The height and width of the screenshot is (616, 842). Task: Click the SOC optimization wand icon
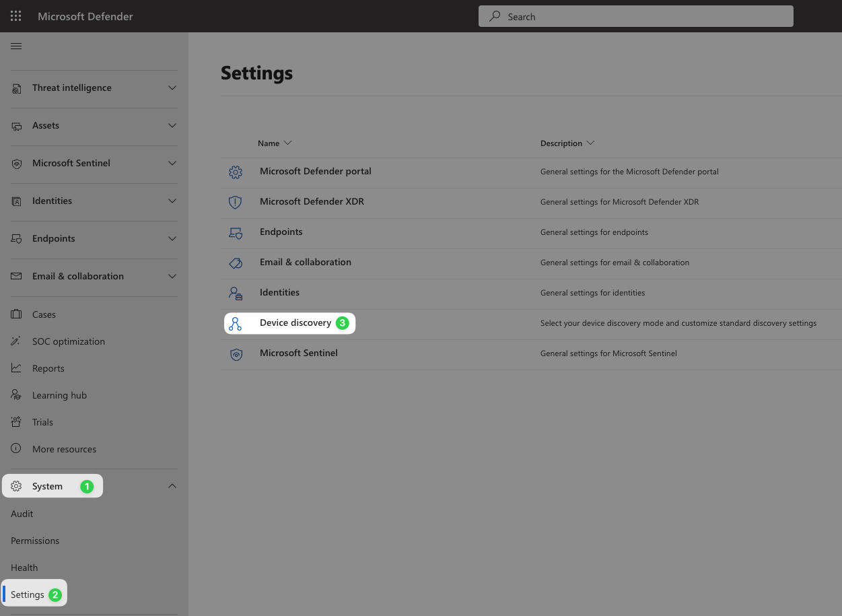17,341
